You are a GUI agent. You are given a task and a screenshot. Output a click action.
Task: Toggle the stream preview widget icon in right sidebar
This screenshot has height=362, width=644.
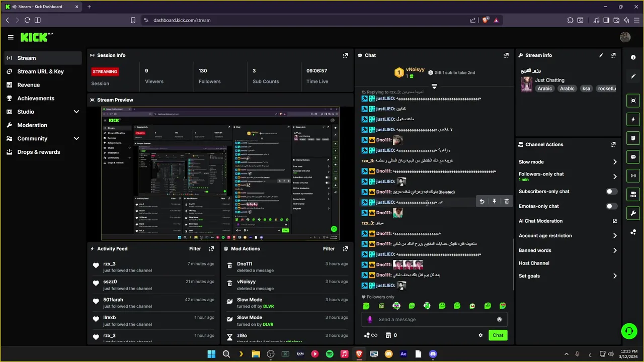(633, 101)
